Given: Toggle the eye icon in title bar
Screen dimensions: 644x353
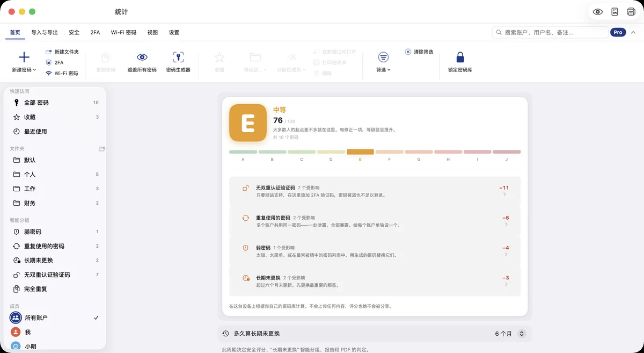Looking at the screenshot, I should 598,12.
